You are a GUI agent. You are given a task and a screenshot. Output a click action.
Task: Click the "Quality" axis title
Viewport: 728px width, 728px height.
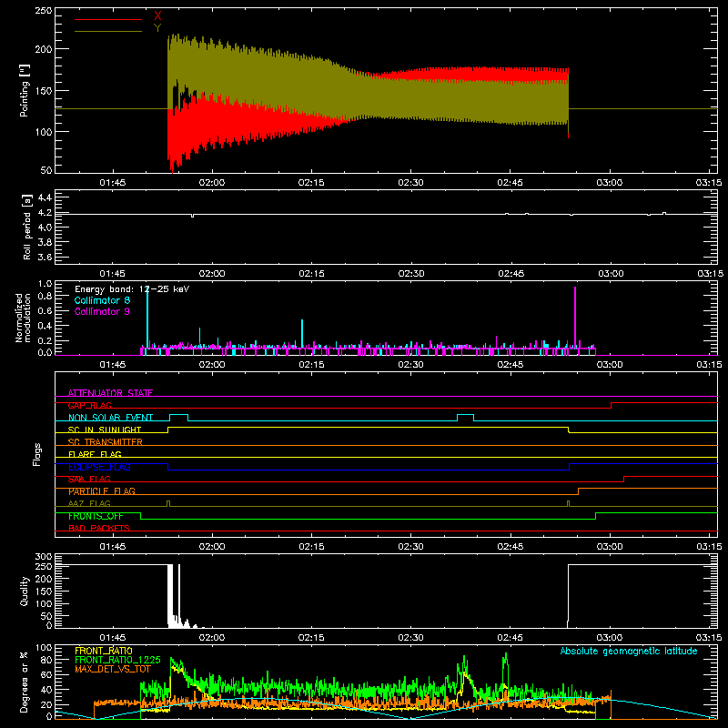pyautogui.click(x=25, y=591)
